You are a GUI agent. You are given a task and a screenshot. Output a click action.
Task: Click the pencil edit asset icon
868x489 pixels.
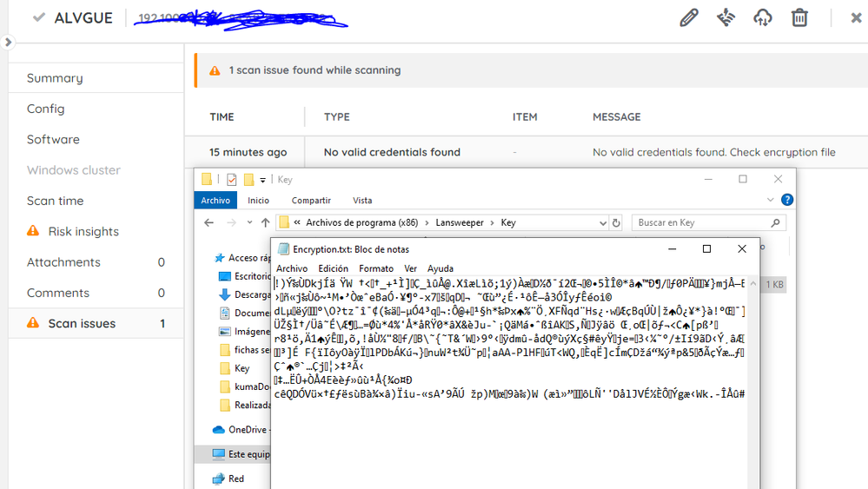tap(688, 17)
